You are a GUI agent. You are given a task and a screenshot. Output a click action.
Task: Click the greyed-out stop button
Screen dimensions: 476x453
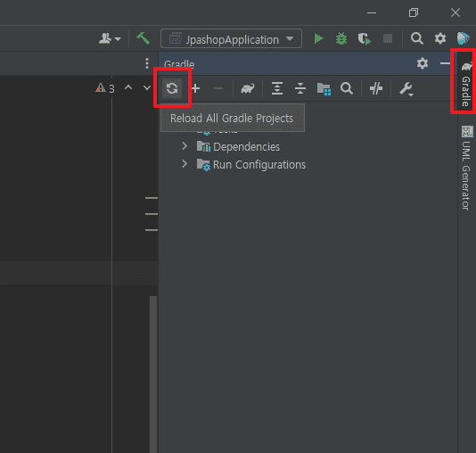388,38
